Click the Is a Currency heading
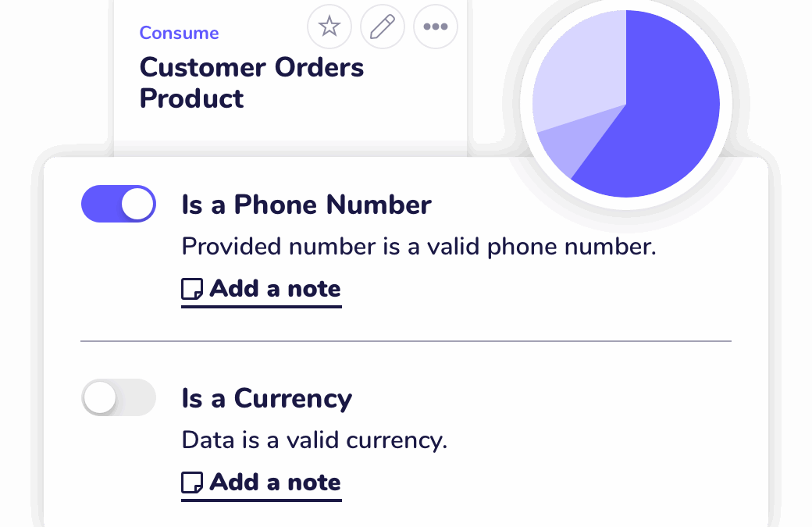Screen dimensions: 812x527 (x=266, y=399)
